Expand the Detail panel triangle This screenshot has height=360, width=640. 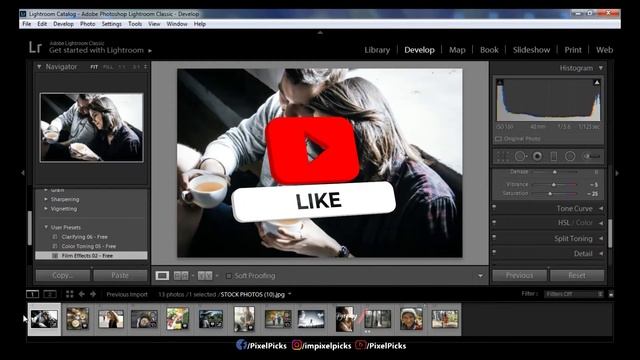click(601, 253)
